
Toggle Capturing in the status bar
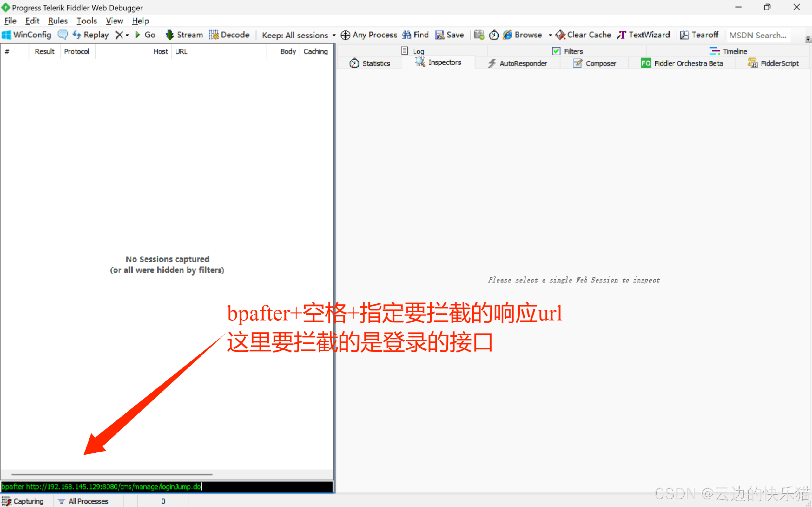(x=23, y=501)
